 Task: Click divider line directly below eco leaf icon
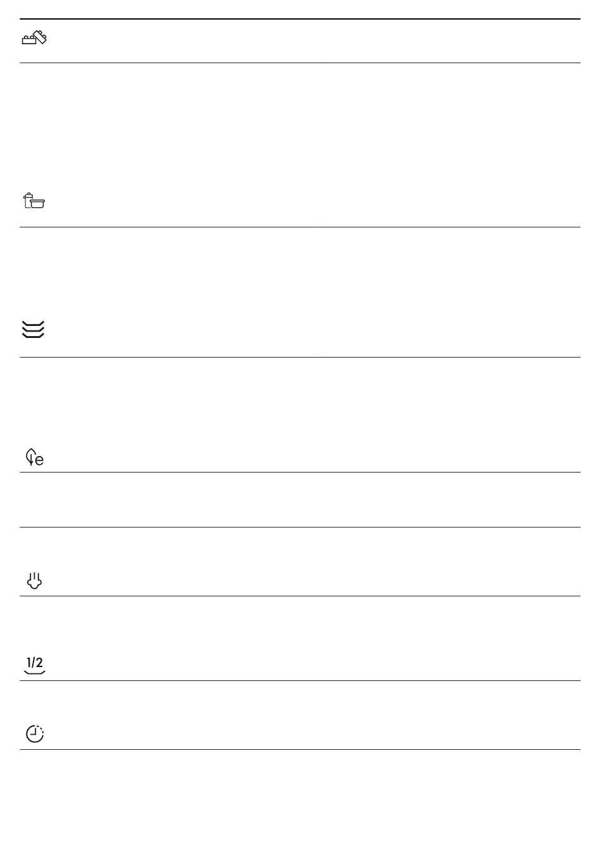click(x=300, y=472)
